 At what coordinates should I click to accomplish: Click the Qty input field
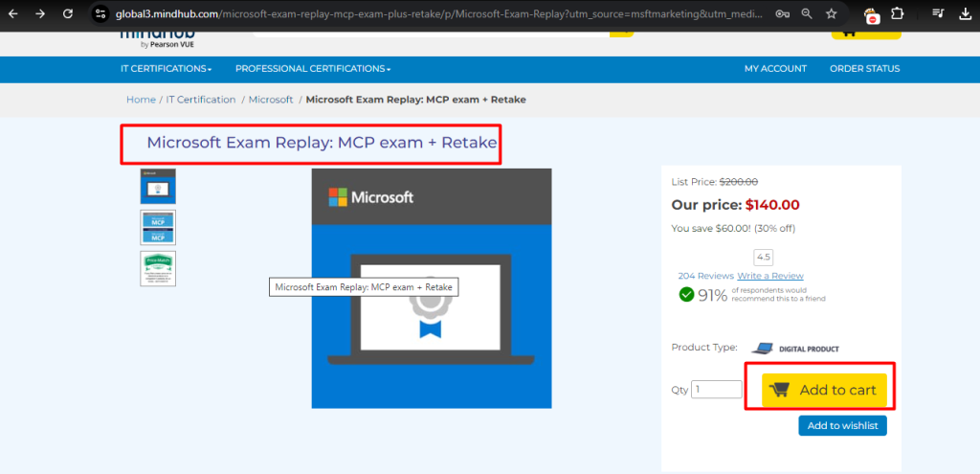pyautogui.click(x=716, y=390)
